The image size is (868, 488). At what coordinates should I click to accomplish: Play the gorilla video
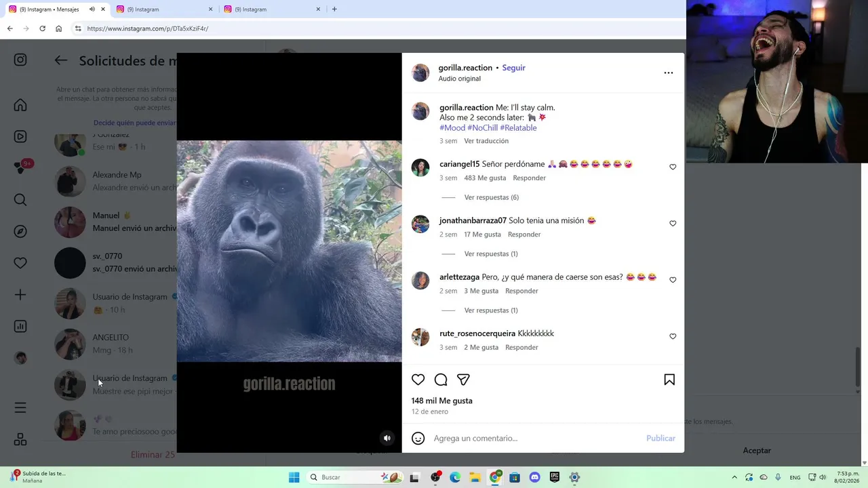[x=289, y=251]
